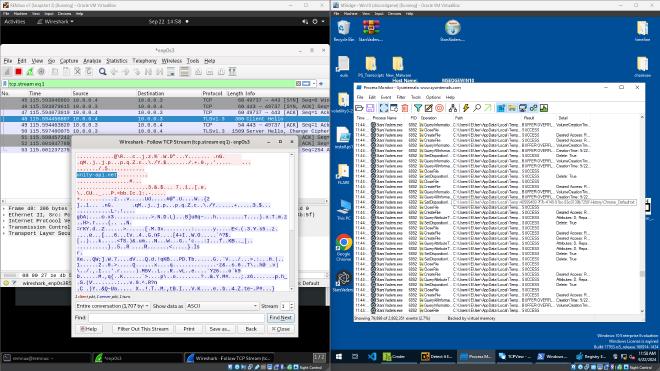
Task: Open Process Monitor Options menu
Action: [433, 97]
